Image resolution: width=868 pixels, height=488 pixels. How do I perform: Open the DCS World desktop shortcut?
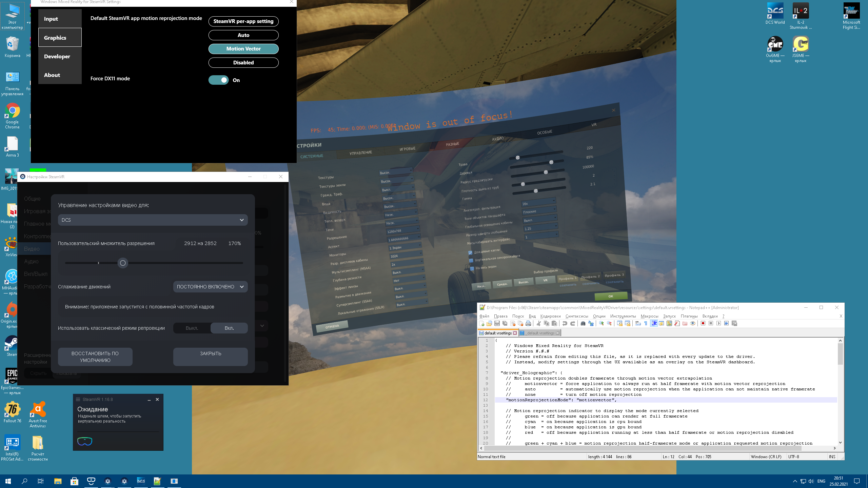coord(775,14)
